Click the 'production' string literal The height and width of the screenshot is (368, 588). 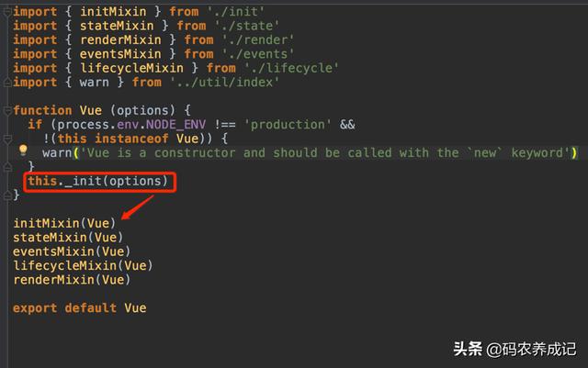click(x=288, y=125)
